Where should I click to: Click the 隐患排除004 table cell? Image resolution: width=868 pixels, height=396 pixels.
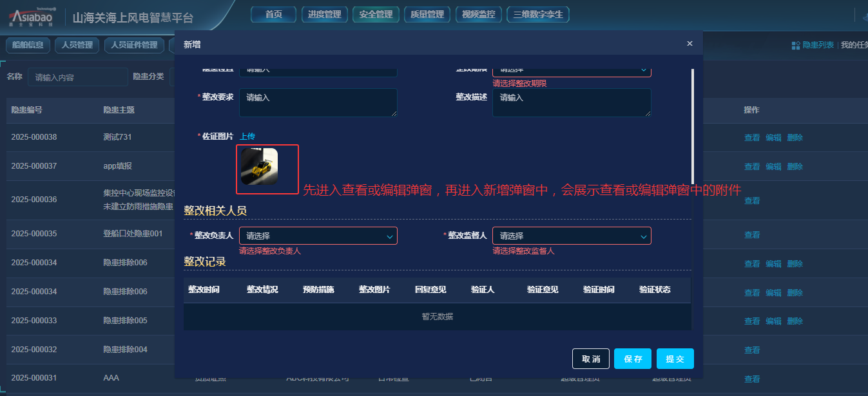coord(125,350)
